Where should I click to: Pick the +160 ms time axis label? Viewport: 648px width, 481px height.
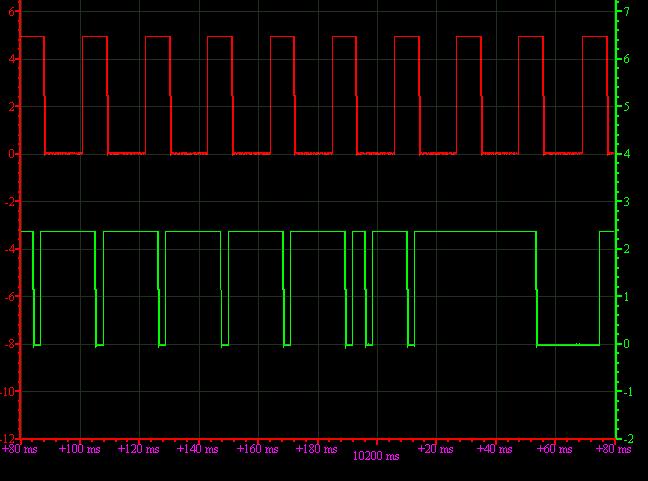(258, 450)
